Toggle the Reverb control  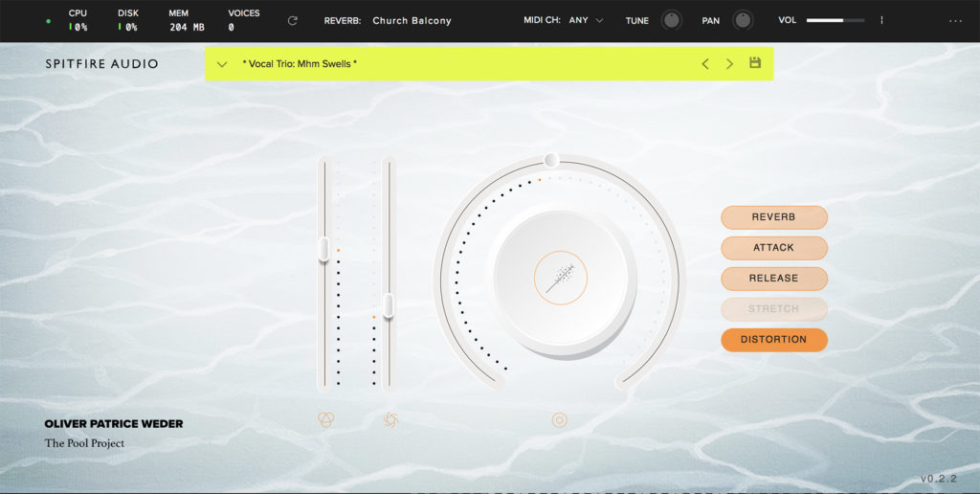click(x=773, y=217)
